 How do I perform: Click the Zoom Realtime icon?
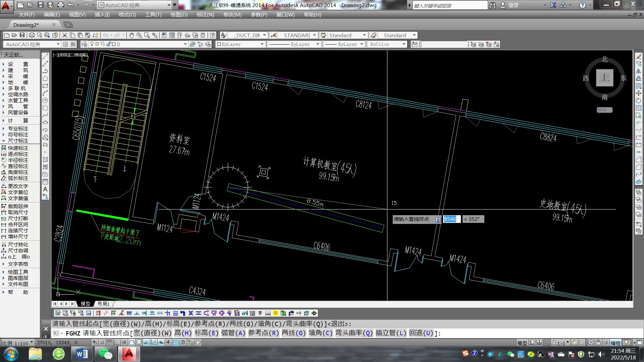pos(139,35)
